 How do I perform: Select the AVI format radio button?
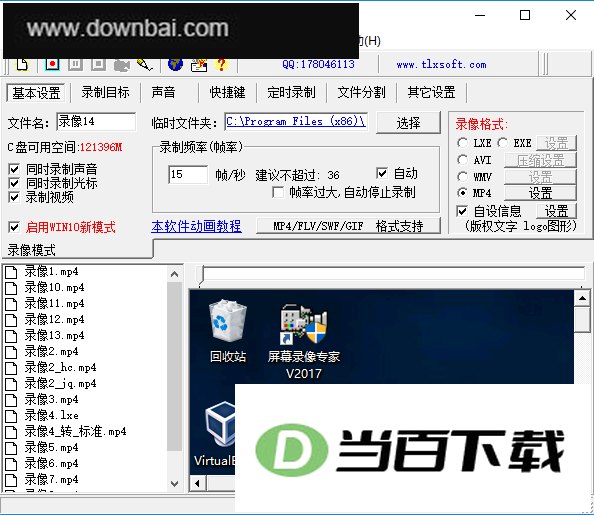click(x=462, y=160)
